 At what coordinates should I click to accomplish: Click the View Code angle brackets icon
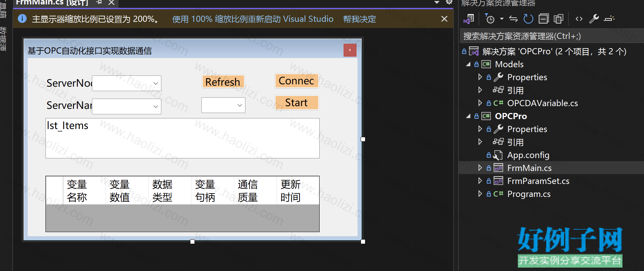tap(579, 19)
